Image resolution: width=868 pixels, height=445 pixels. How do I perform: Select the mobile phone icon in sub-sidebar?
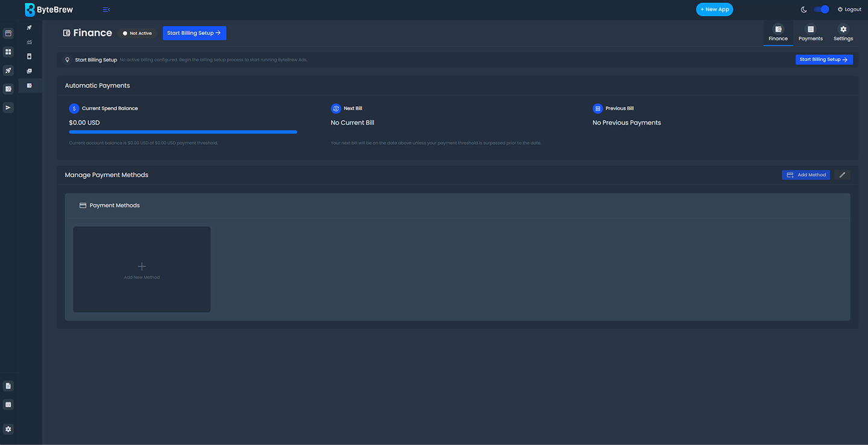(x=30, y=56)
